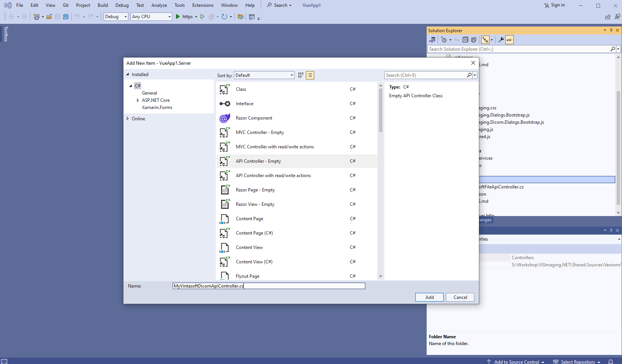Click Start Without Debugging outline arrow
The image size is (622, 364).
pyautogui.click(x=203, y=17)
